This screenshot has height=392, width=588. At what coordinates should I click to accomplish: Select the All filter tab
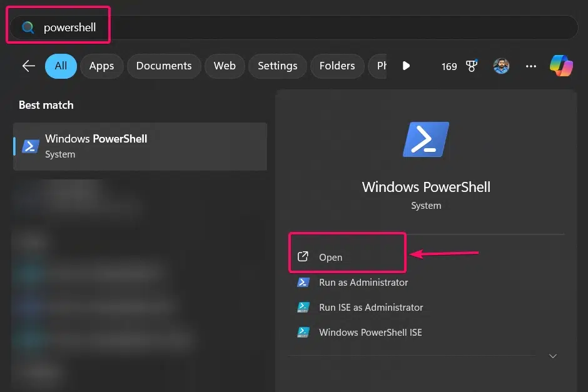pos(61,66)
